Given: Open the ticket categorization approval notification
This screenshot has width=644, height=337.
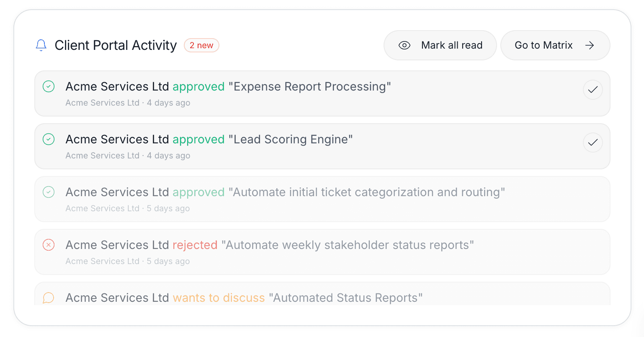Looking at the screenshot, I should point(293,199).
